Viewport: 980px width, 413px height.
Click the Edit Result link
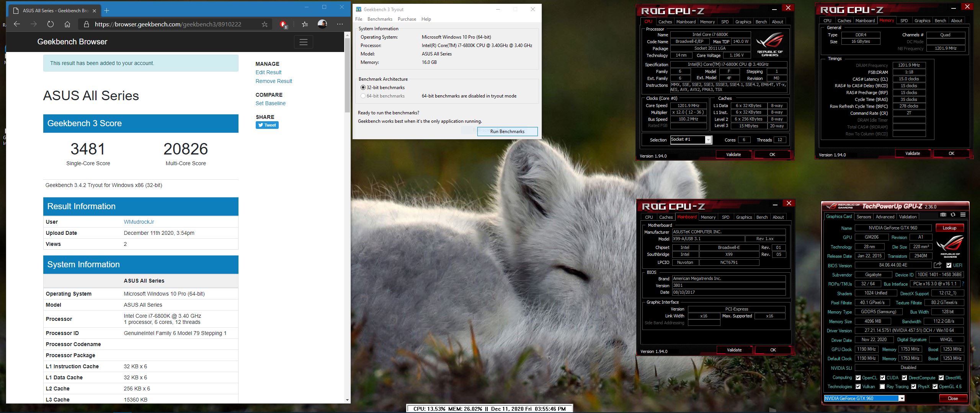268,72
